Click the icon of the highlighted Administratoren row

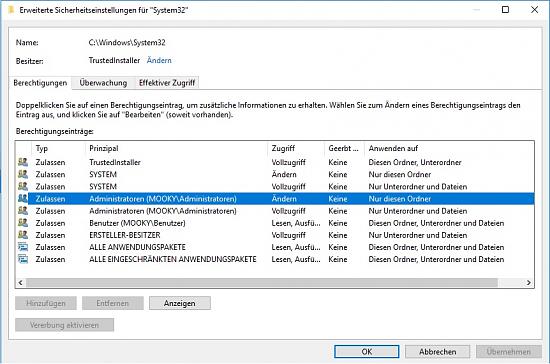click(23, 198)
